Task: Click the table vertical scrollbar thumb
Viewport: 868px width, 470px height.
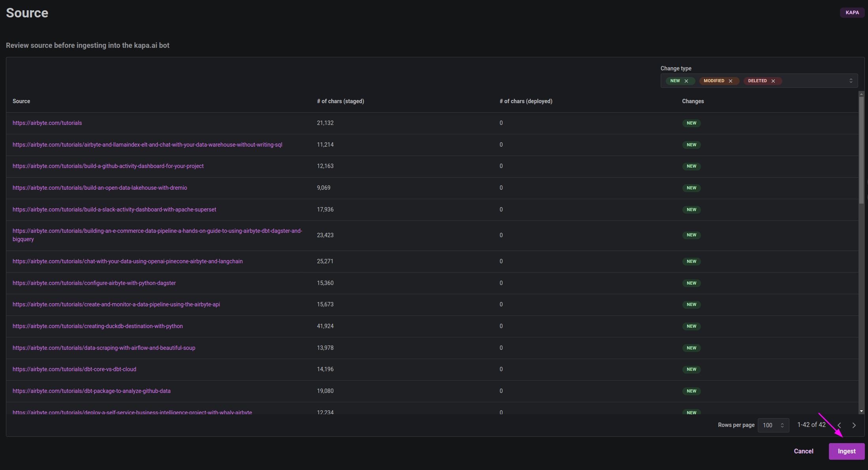Action: click(x=861, y=150)
